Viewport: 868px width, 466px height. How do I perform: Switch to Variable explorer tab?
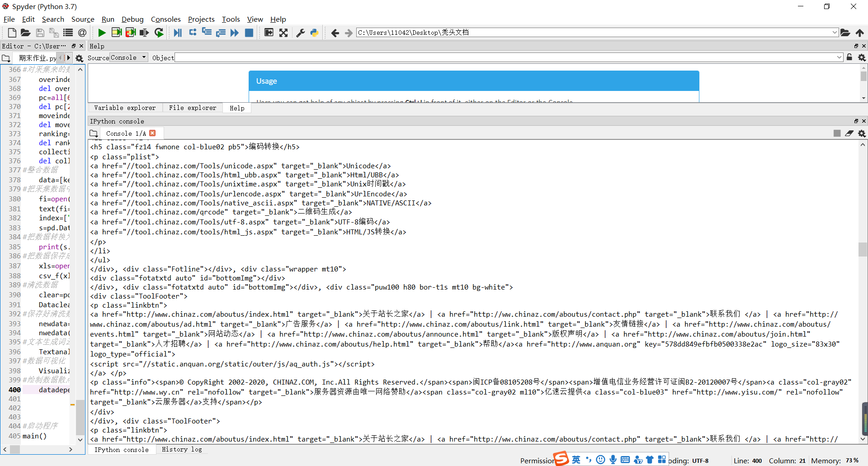coord(125,108)
